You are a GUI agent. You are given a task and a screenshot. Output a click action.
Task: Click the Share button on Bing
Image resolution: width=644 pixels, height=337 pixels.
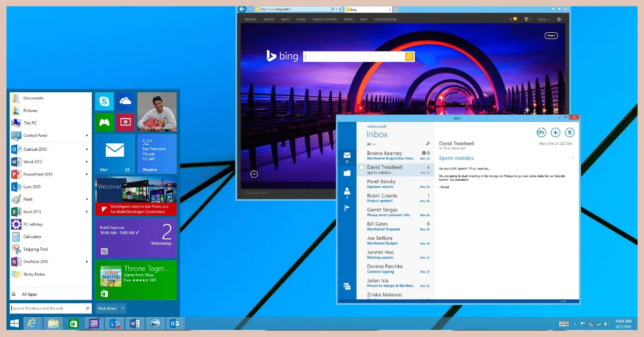pos(551,35)
